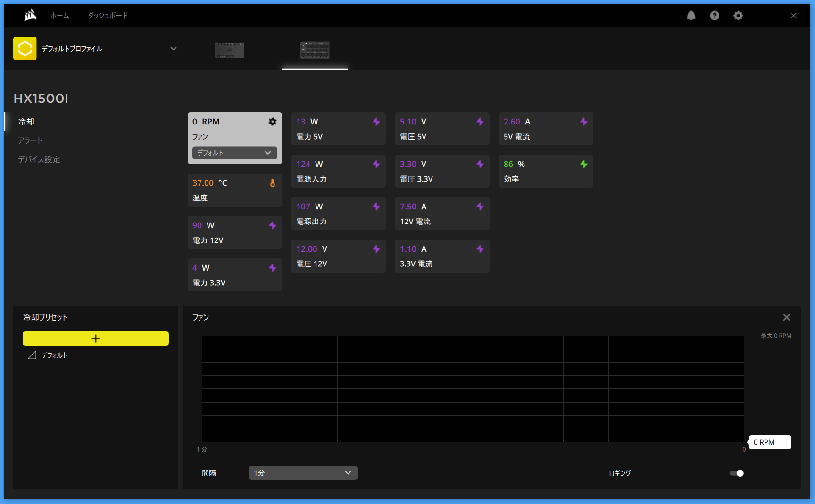
Task: Click lightning icon on 電圧 5V tile
Action: 480,122
